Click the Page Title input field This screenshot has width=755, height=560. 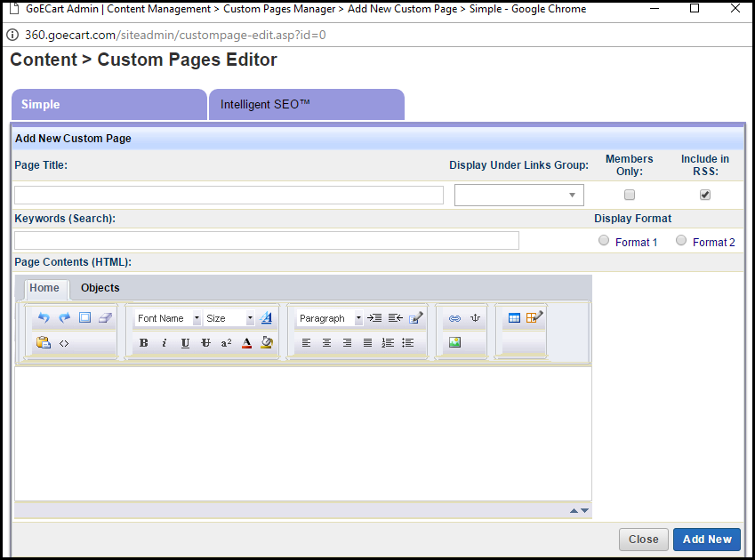(229, 196)
